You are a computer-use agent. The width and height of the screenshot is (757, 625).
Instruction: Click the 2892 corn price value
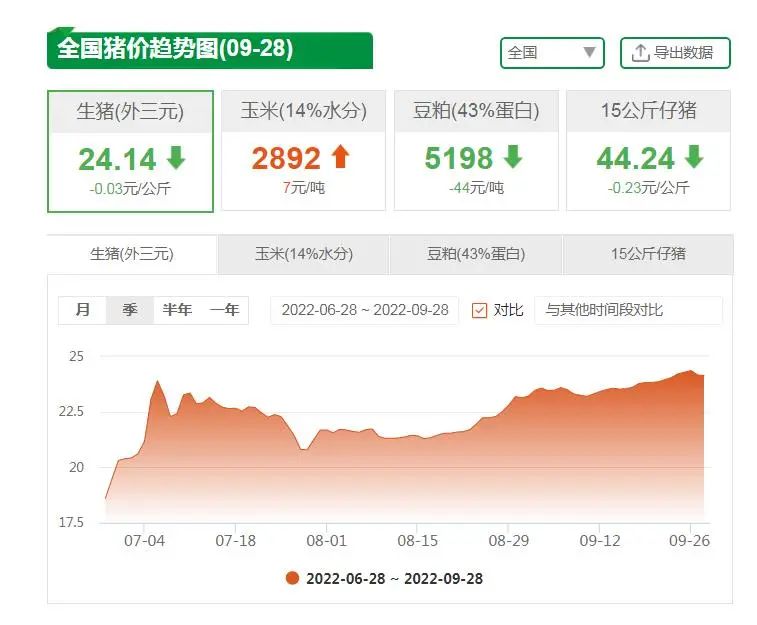point(286,158)
